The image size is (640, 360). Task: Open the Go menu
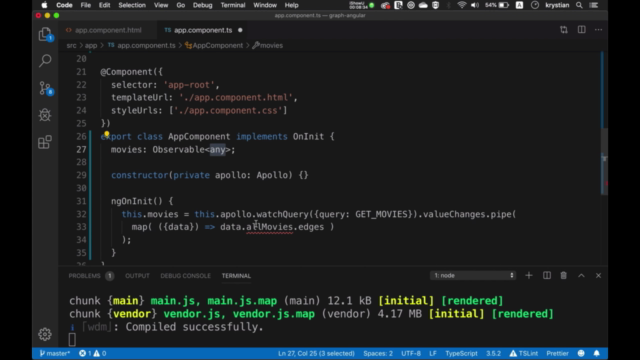[x=180, y=5]
